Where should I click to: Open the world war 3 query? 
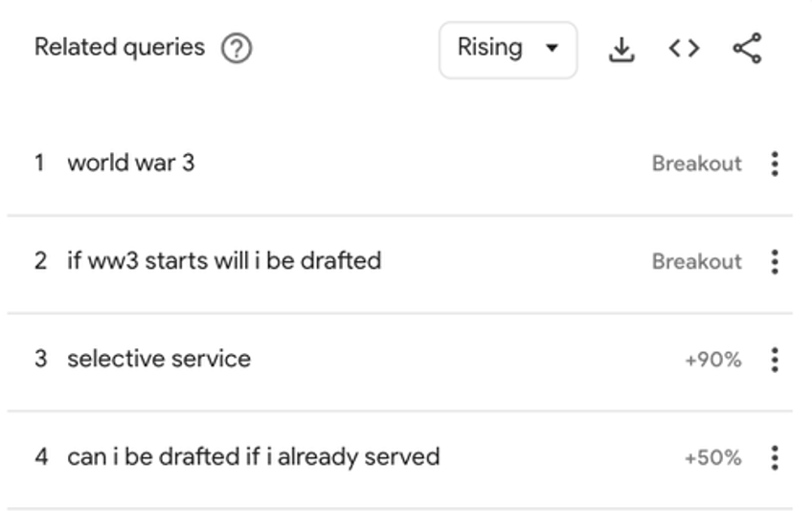(131, 163)
